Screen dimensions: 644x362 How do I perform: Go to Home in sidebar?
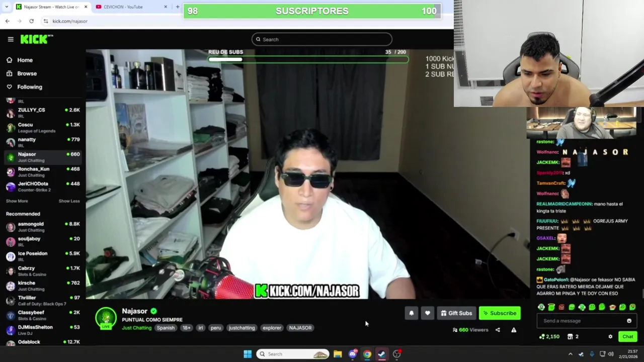[19, 60]
